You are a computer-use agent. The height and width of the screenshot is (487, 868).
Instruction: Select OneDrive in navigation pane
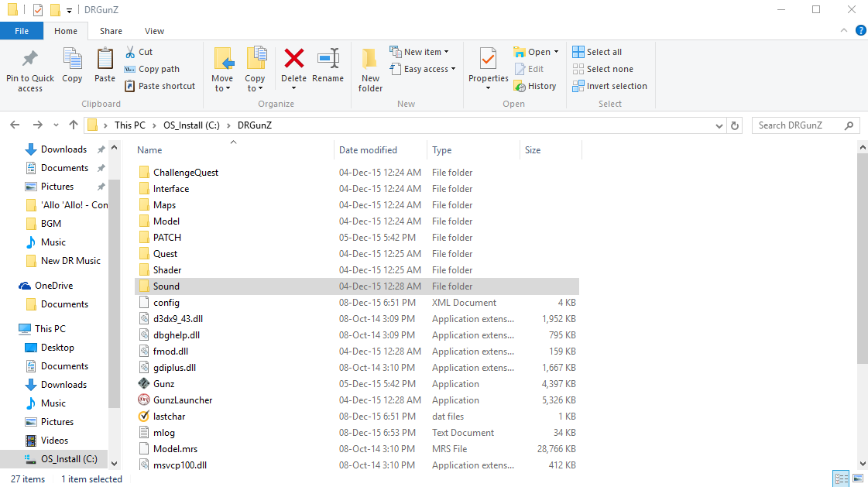pos(53,286)
